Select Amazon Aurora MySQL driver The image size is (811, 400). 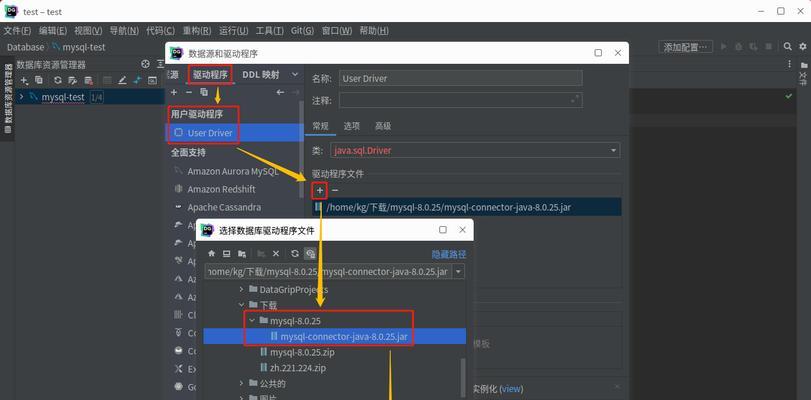tap(234, 171)
